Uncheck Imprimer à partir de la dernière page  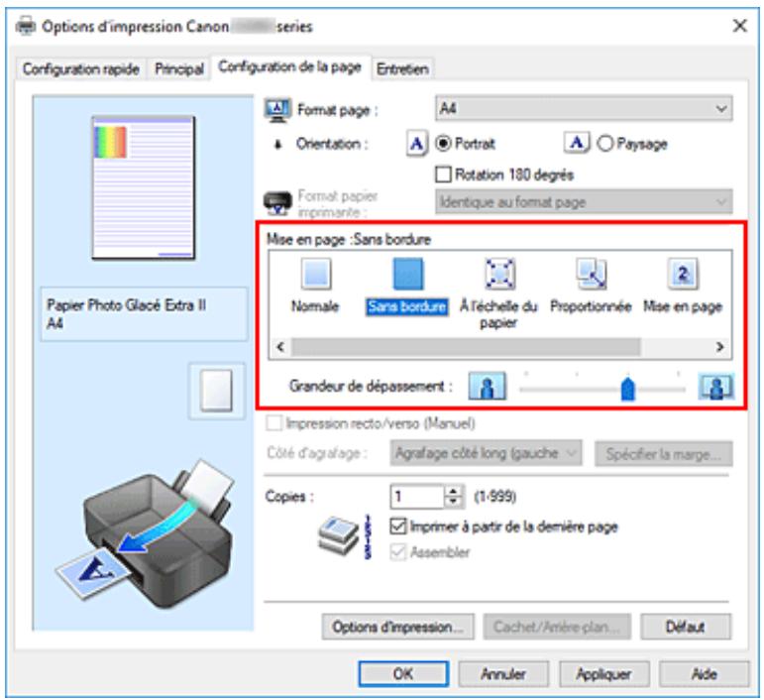tap(398, 526)
